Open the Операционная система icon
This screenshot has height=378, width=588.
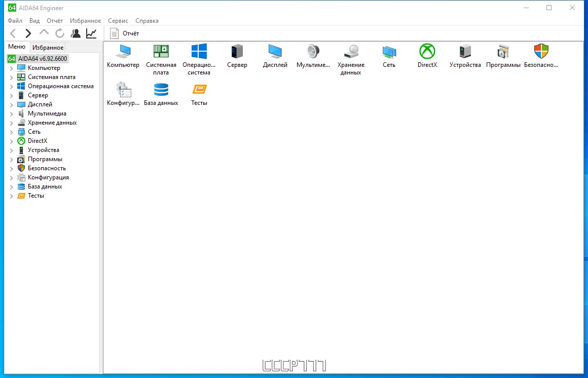[199, 56]
